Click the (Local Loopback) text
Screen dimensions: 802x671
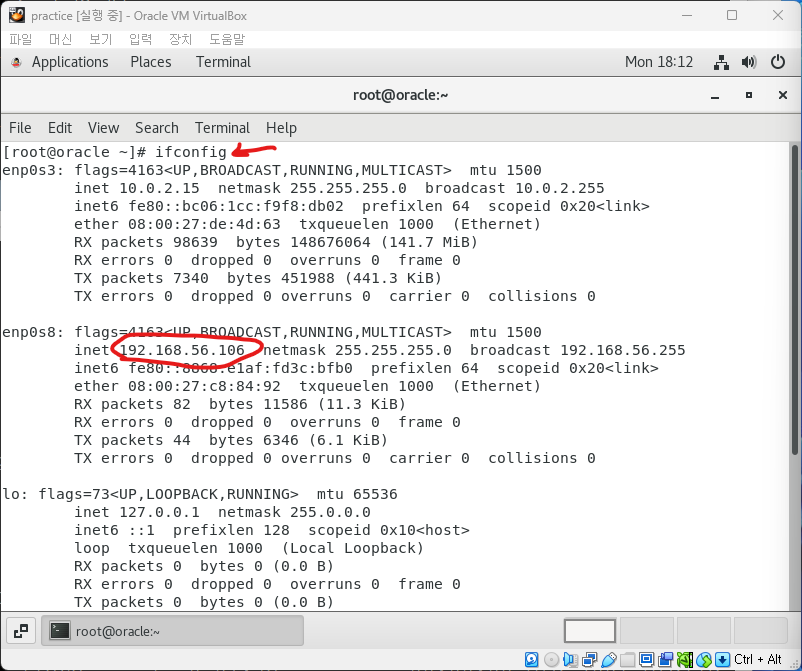click(x=353, y=548)
